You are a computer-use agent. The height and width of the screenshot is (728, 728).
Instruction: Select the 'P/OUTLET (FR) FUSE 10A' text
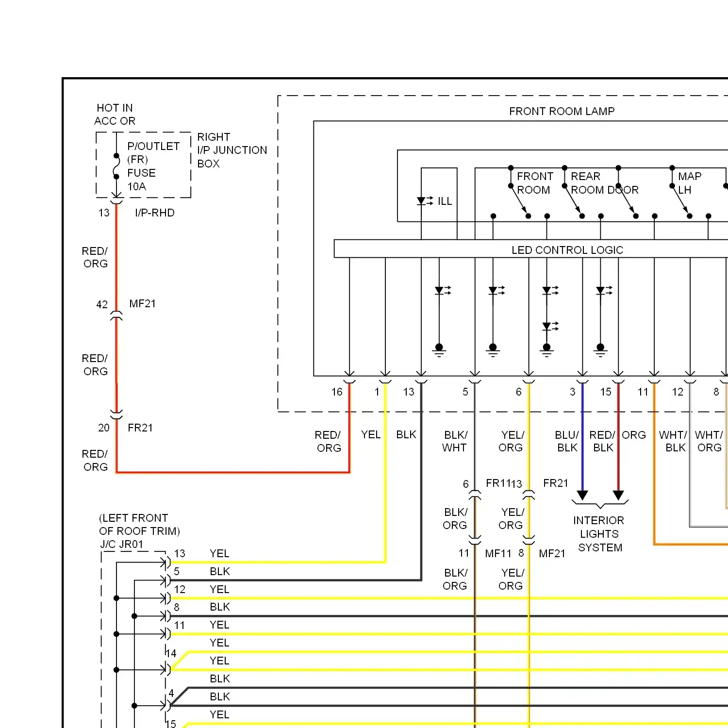[153, 166]
